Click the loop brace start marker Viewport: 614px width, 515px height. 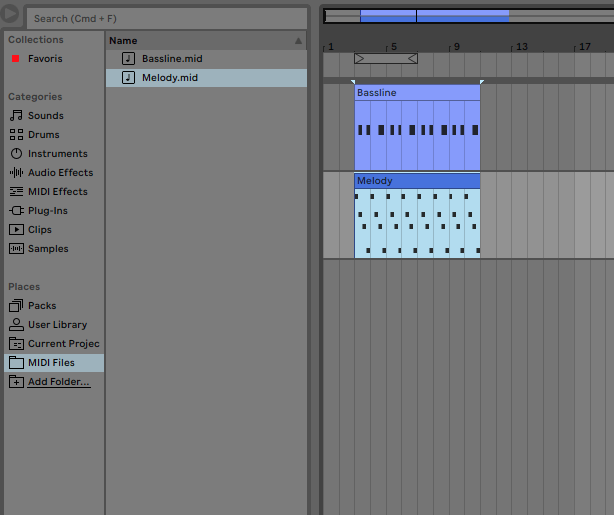359,59
